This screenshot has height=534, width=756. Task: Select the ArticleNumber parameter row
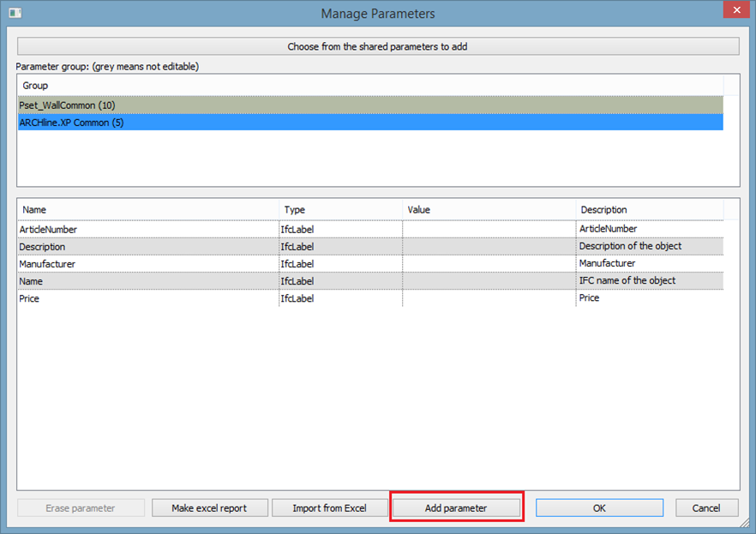point(48,229)
